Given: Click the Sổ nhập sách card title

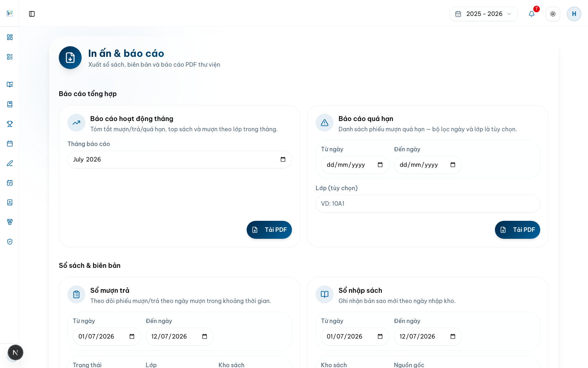Looking at the screenshot, I should click(360, 290).
